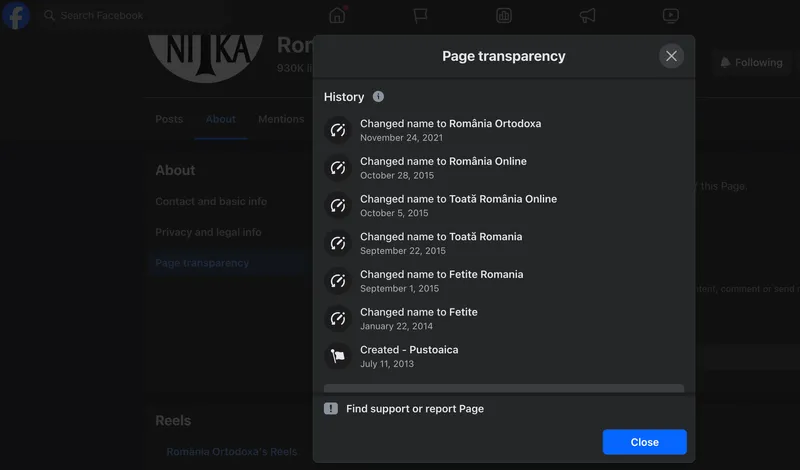
Task: Open România Ortodoxa's Reels link
Action: 232,452
